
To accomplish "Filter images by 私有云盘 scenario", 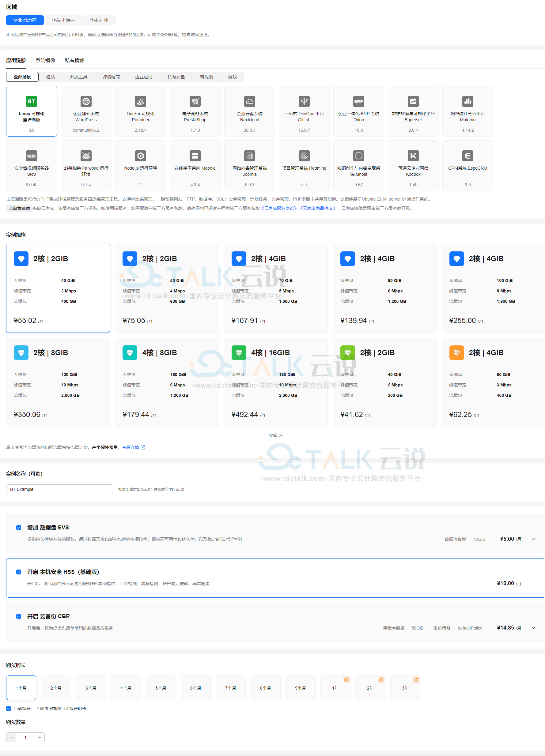I will coord(176,77).
